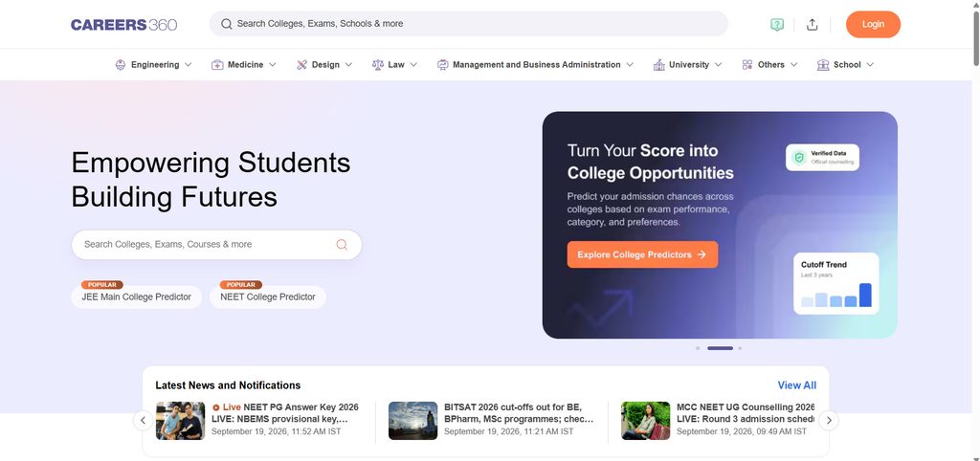980x461 pixels.
Task: Click the POPULAR badge above NEET predictor
Action: (x=240, y=285)
